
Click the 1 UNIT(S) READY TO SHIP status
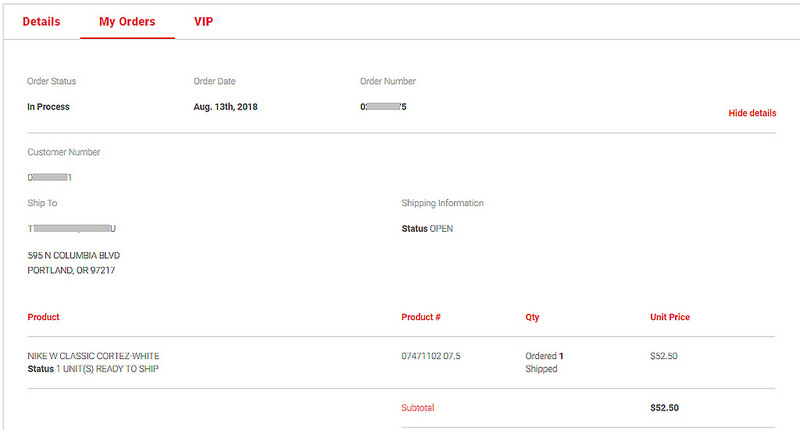point(107,369)
